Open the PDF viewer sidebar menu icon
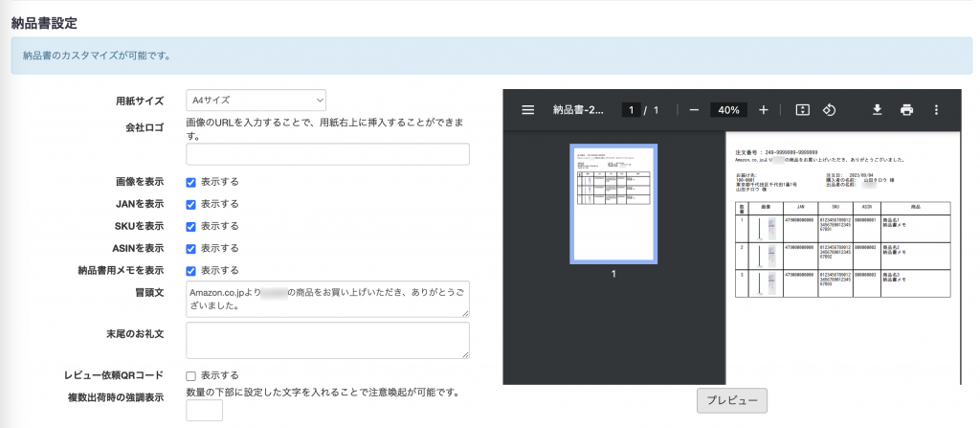 point(527,110)
